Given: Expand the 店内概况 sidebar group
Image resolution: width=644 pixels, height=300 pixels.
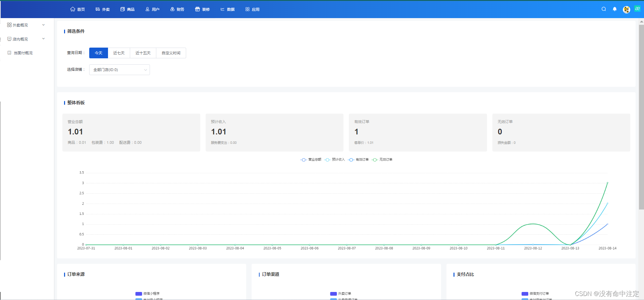Looking at the screenshot, I should (x=26, y=39).
